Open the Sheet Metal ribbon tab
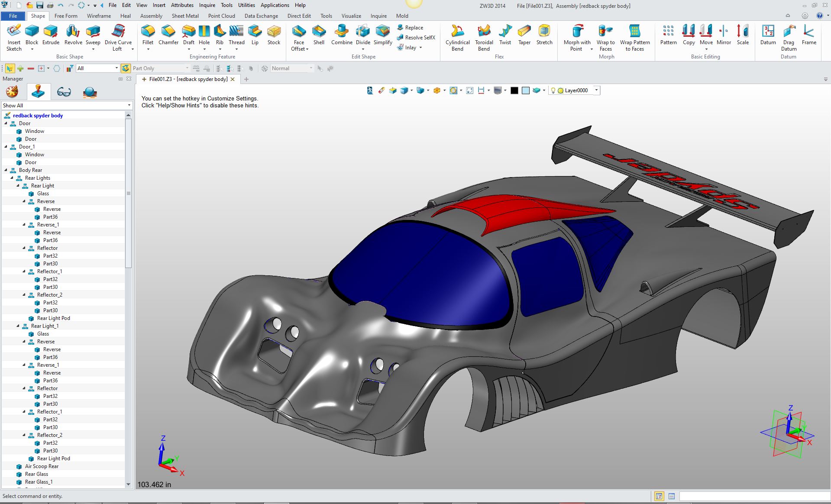This screenshot has height=504, width=831. (x=185, y=16)
